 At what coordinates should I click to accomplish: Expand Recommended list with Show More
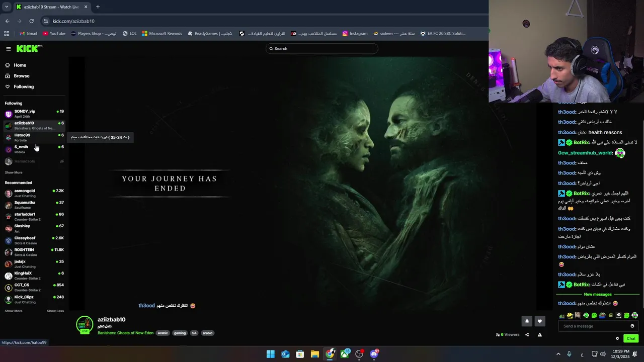coord(14,311)
